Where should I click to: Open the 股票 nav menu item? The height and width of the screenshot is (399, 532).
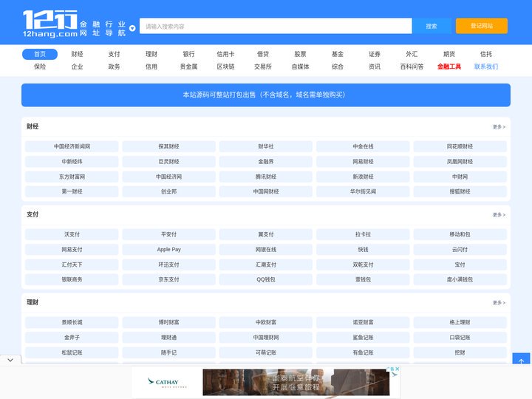300,54
